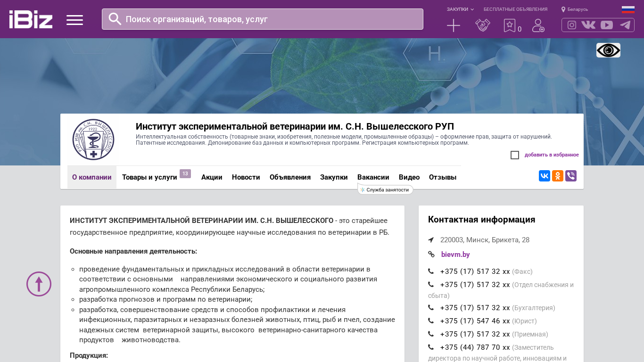
Task: Click the user registration icon
Action: (x=538, y=25)
